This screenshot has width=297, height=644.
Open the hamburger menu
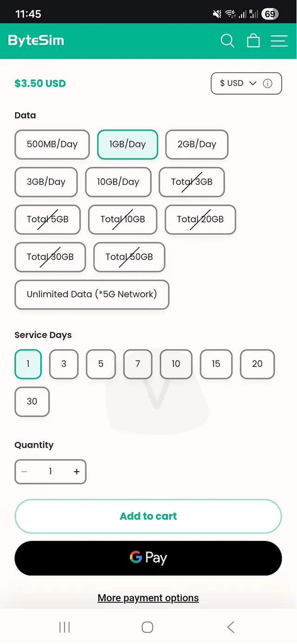point(279,41)
